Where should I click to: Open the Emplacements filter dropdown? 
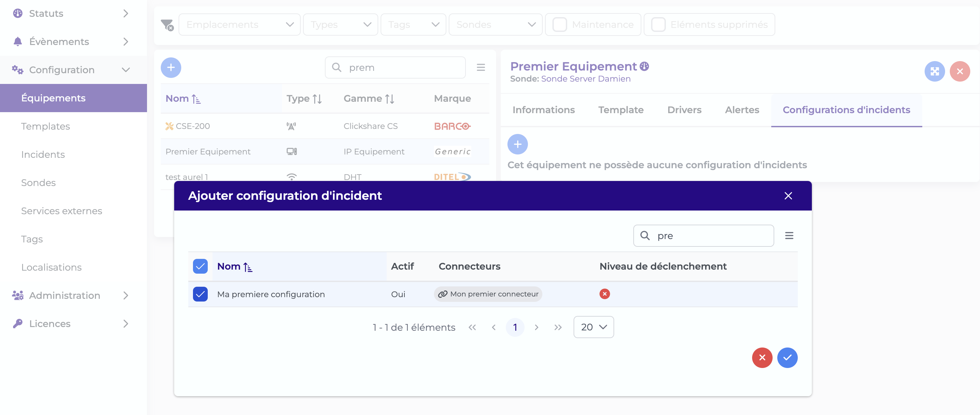(x=239, y=25)
